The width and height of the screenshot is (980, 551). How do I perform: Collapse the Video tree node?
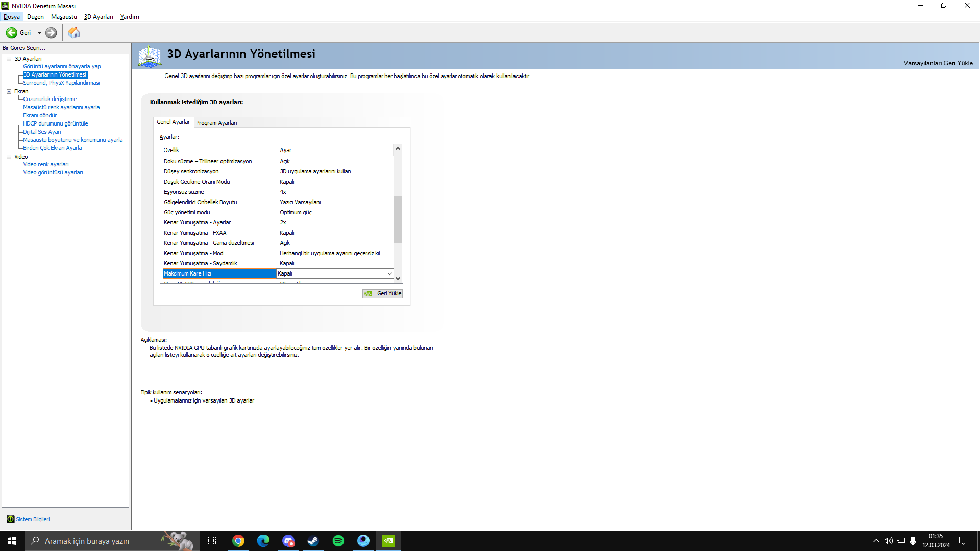click(9, 157)
